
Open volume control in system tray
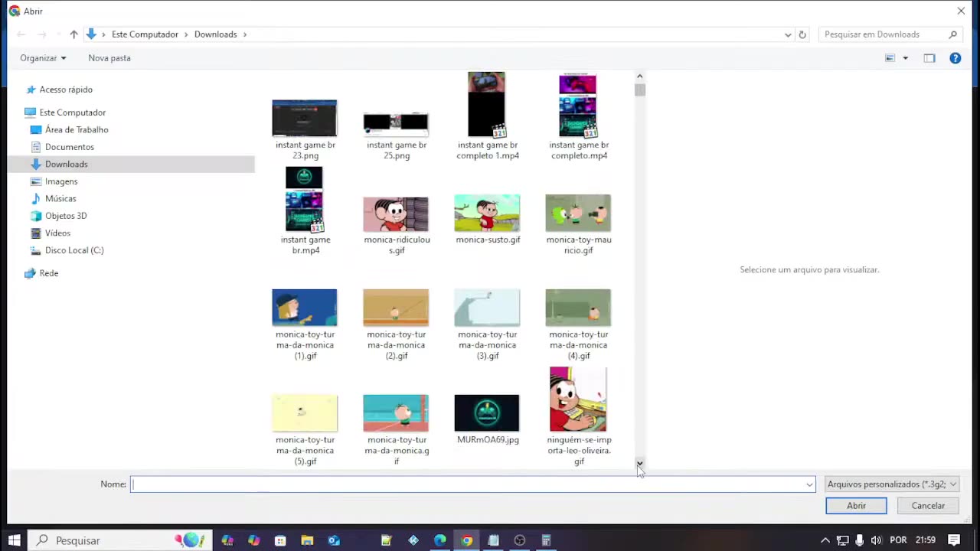coord(876,540)
